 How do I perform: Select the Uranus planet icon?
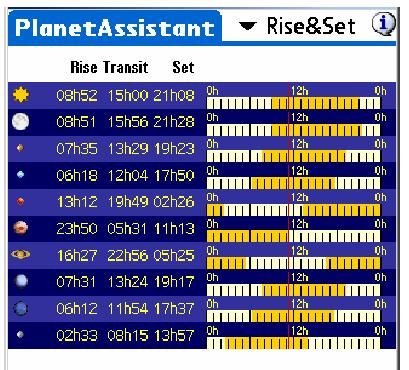(21, 282)
